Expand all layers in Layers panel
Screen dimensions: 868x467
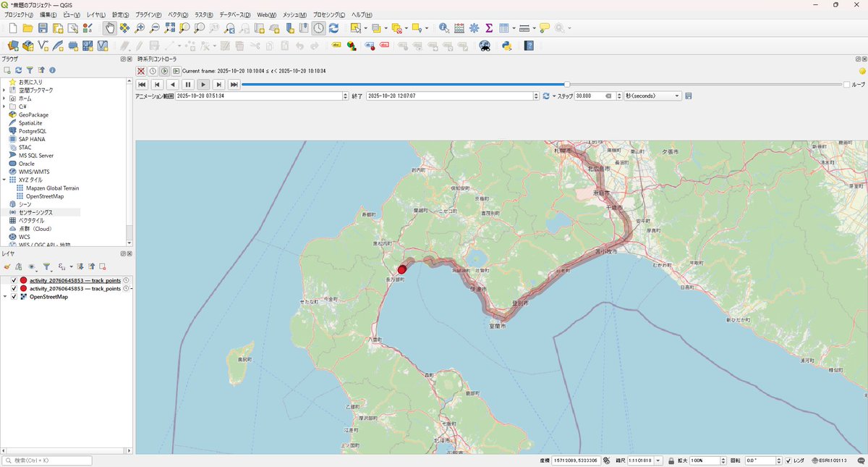(81, 267)
